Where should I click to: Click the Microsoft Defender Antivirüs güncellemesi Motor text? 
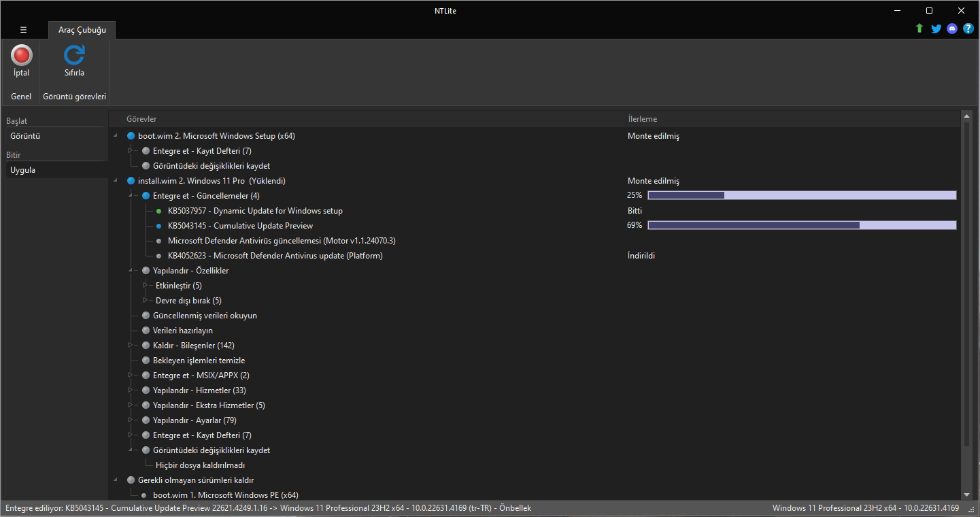click(x=282, y=241)
